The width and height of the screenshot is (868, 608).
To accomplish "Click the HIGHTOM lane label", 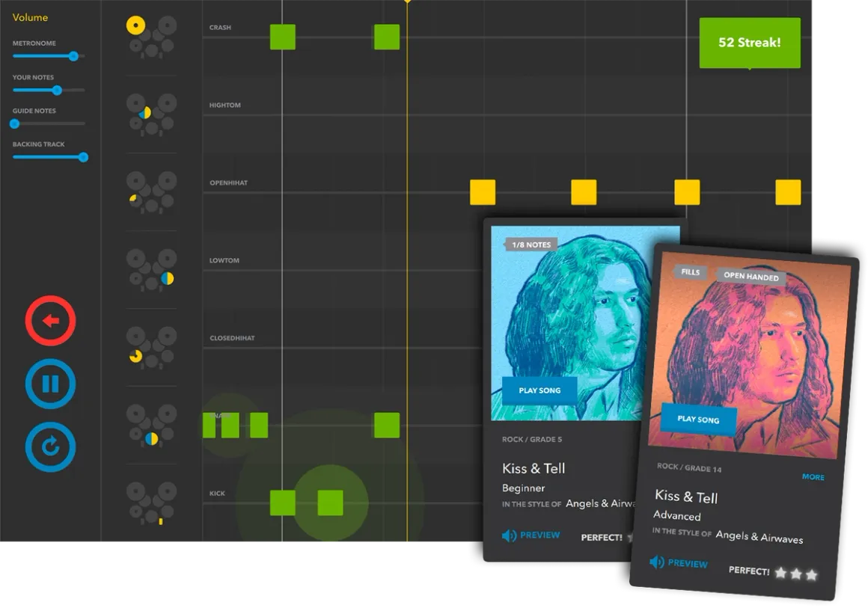I will tap(224, 105).
